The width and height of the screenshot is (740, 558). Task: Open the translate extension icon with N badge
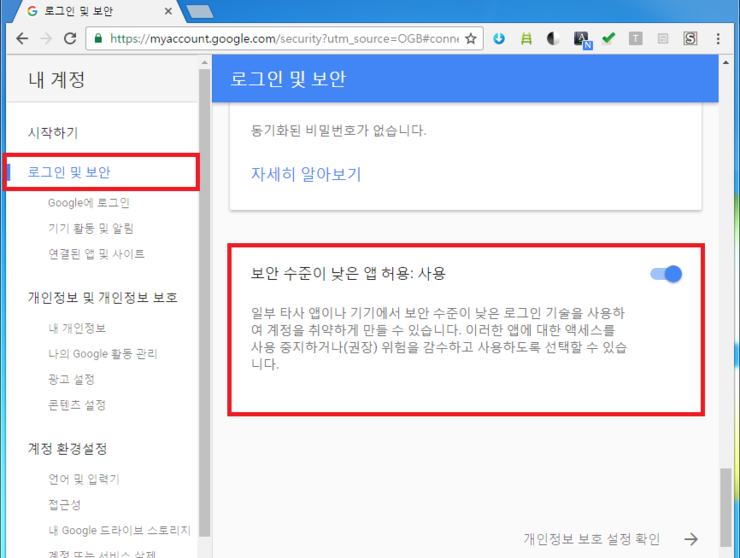point(582,40)
